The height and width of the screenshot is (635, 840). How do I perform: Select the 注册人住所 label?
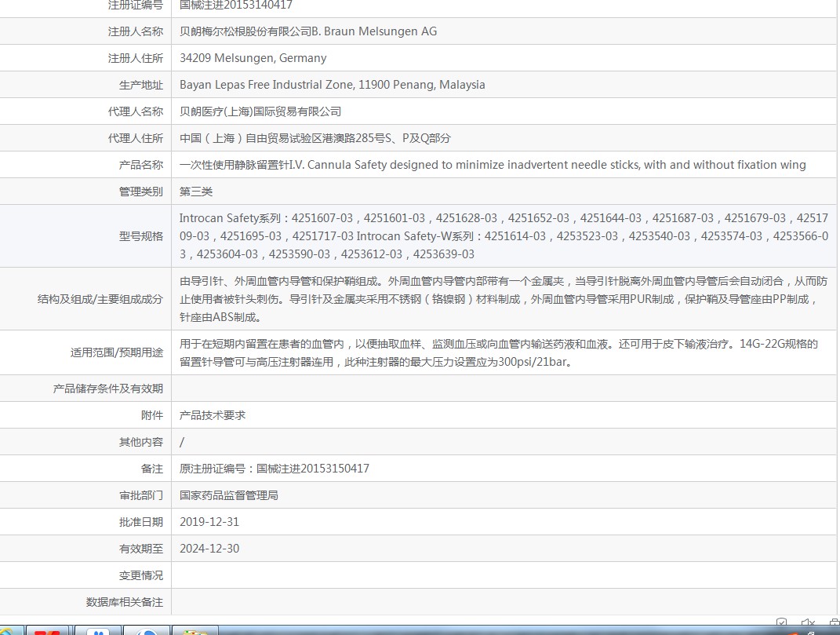136,58
